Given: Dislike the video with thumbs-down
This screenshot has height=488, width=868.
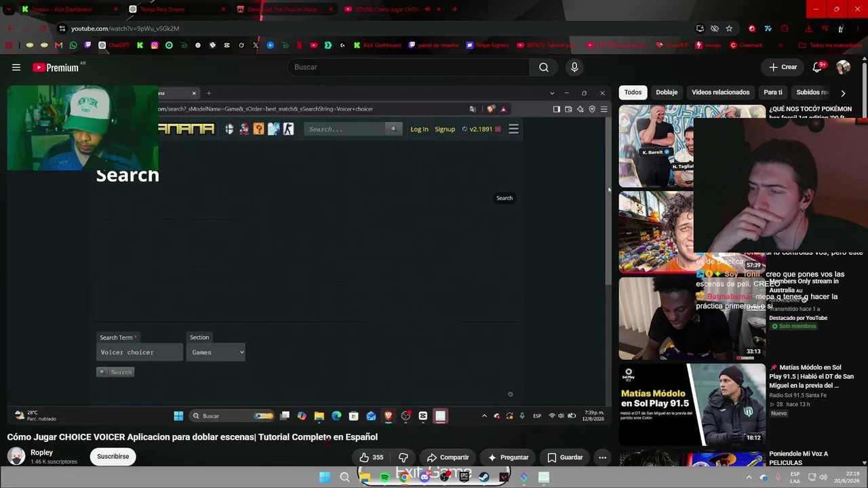Looking at the screenshot, I should point(403,457).
